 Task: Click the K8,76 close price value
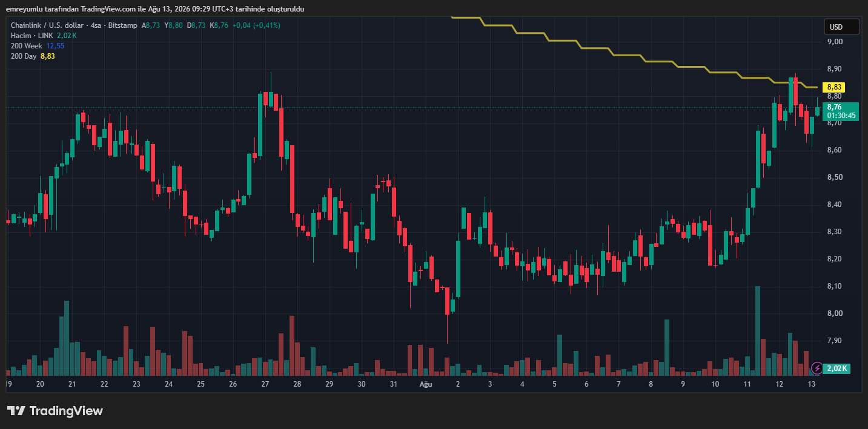click(x=219, y=25)
